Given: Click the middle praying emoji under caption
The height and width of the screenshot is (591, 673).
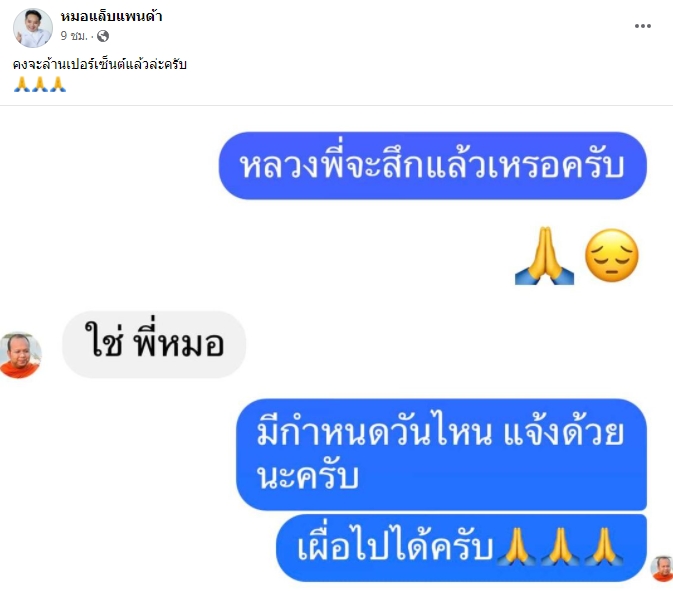Looking at the screenshot, I should tap(40, 85).
